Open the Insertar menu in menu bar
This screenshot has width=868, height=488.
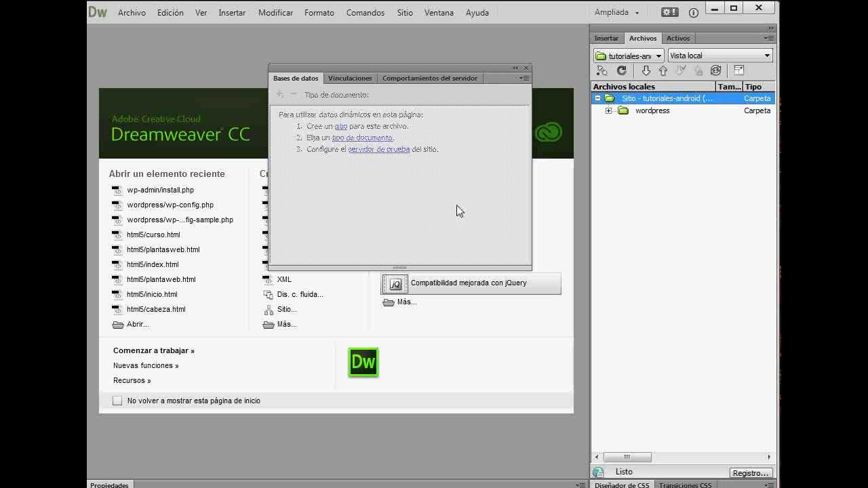coord(232,12)
